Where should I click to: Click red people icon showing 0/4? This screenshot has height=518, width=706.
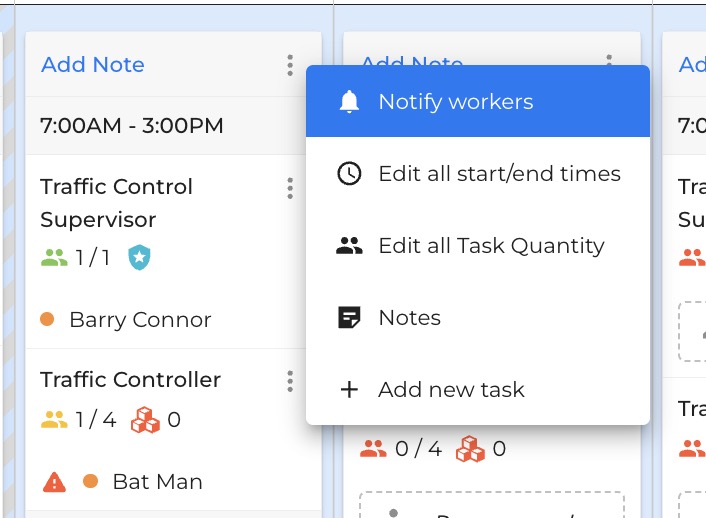pyautogui.click(x=373, y=450)
